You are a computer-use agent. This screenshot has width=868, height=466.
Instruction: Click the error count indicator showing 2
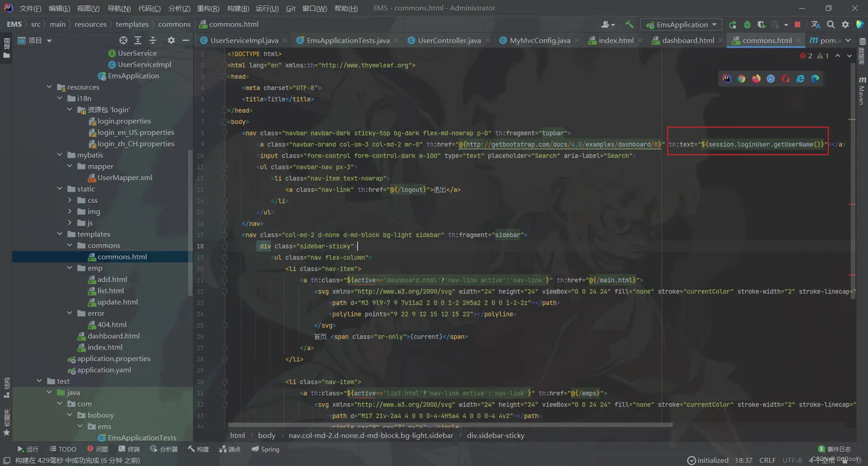coord(806,56)
